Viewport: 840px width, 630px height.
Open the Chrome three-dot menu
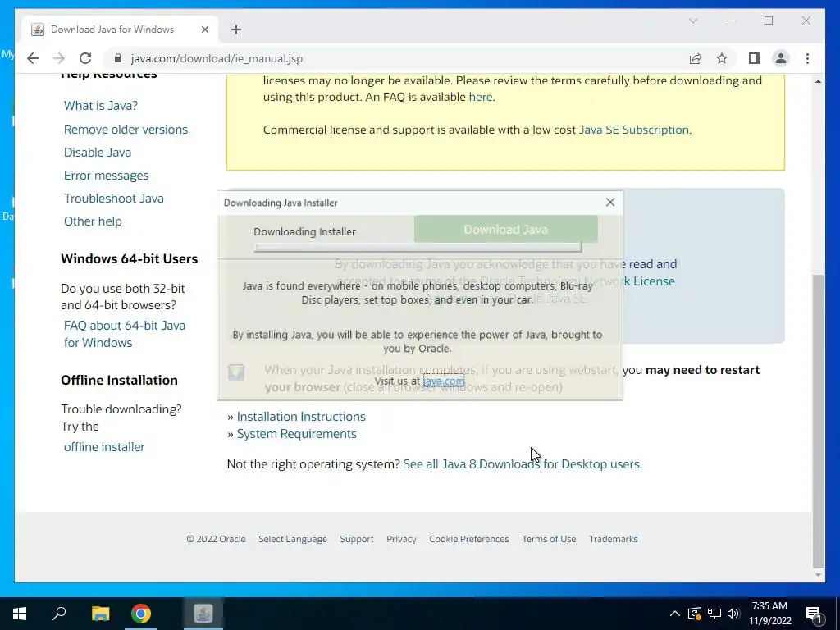[807, 58]
